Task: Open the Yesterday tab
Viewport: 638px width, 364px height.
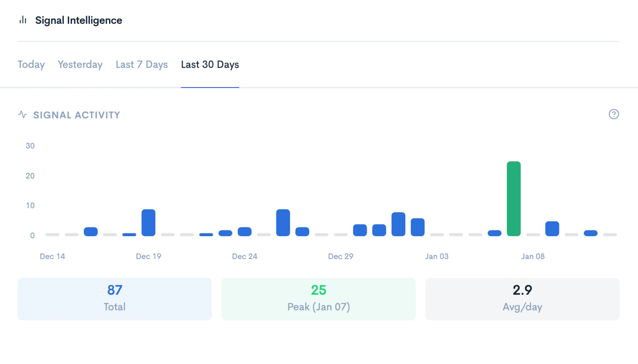Action: click(80, 64)
